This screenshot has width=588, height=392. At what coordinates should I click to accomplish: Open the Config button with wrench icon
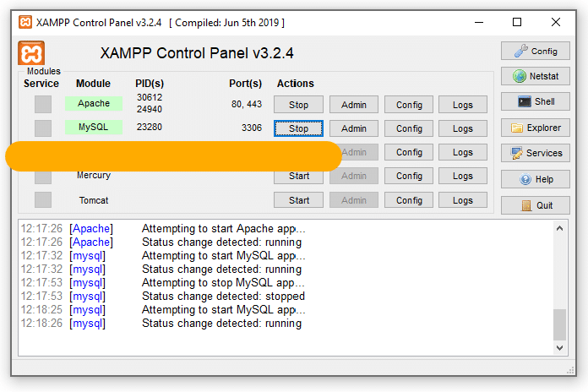point(535,51)
